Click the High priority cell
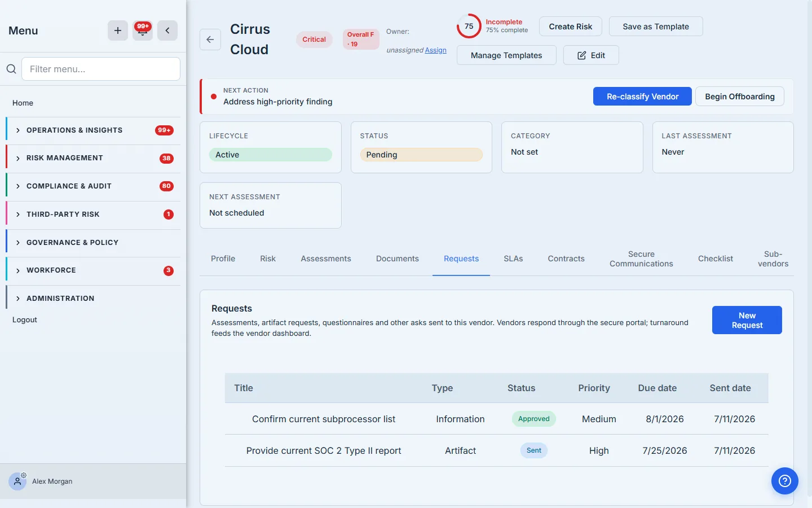 tap(599, 450)
